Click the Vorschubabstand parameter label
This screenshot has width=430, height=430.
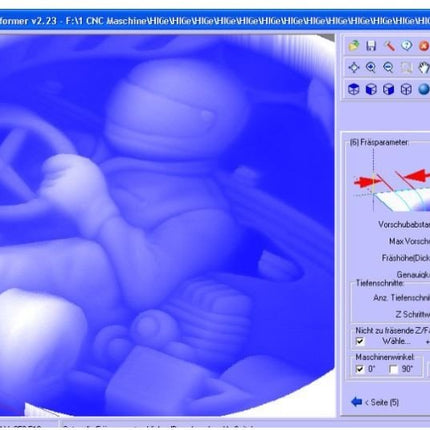404,224
